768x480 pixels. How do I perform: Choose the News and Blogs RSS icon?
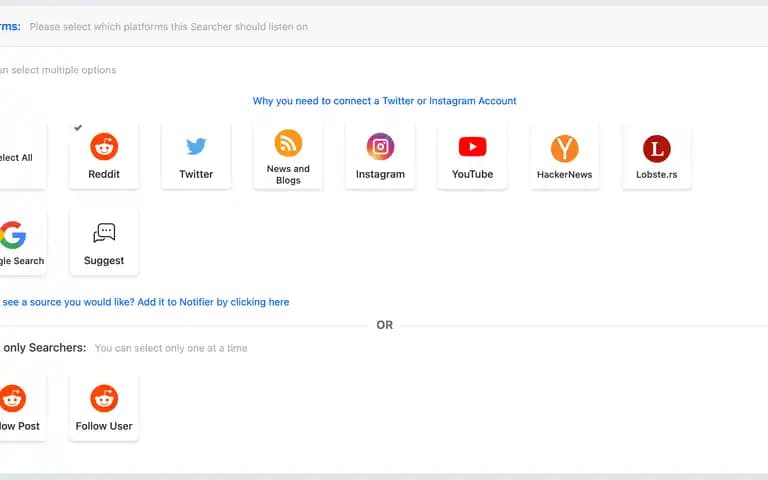[x=288, y=143]
